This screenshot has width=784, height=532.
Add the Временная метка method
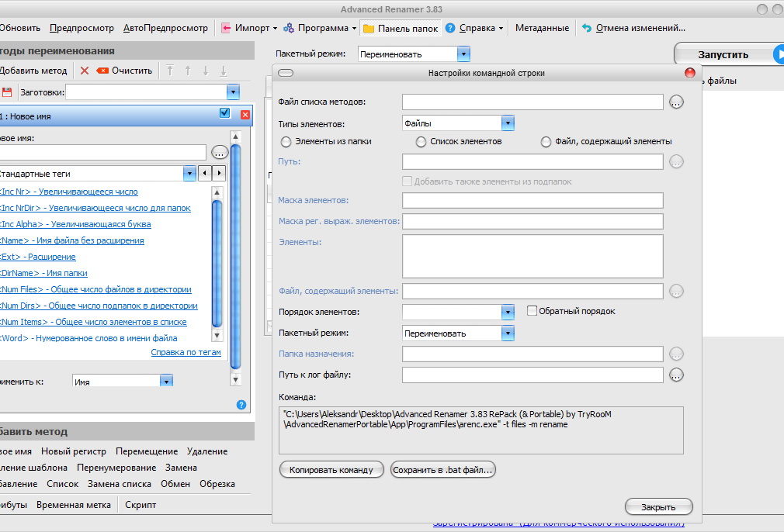pyautogui.click(x=74, y=505)
